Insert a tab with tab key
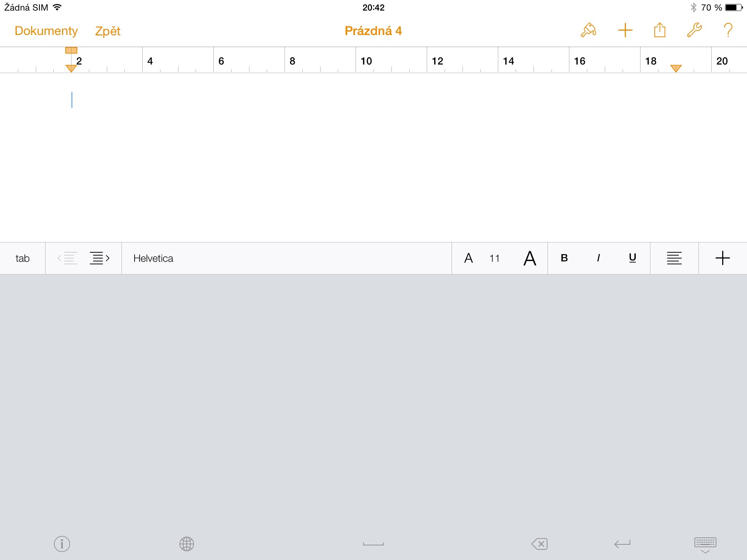 coord(23,258)
